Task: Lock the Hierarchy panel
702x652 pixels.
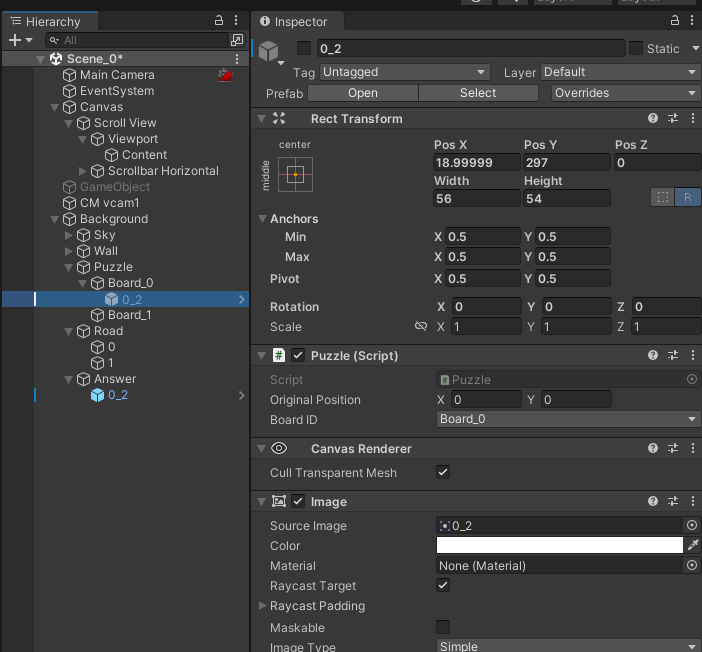Action: tap(218, 20)
